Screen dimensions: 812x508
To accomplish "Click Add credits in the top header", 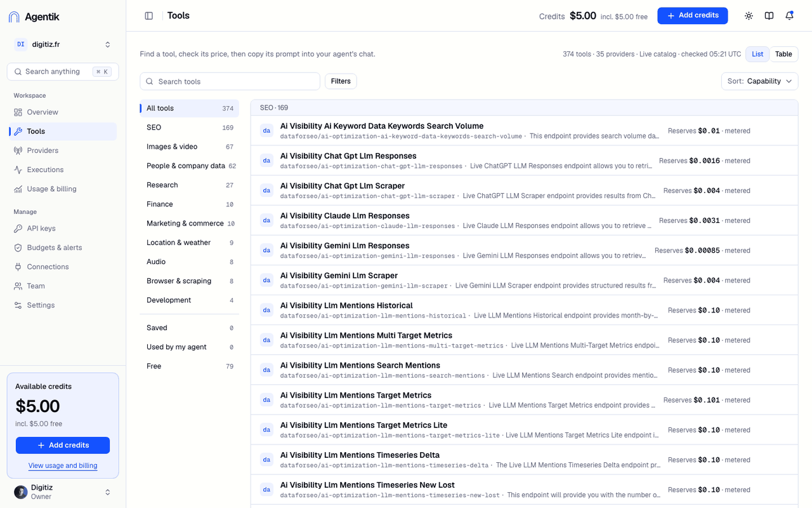I will tap(692, 16).
